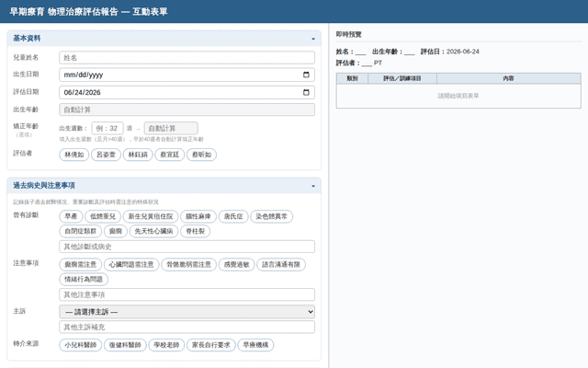Open the 請選擇主訴 dropdown
Image resolution: width=588 pixels, height=368 pixels.
(187, 312)
